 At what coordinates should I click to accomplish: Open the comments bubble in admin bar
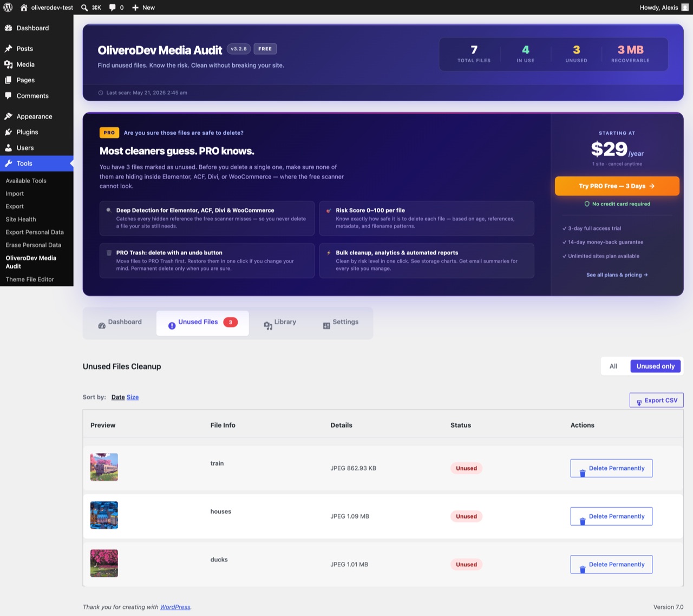pyautogui.click(x=112, y=8)
